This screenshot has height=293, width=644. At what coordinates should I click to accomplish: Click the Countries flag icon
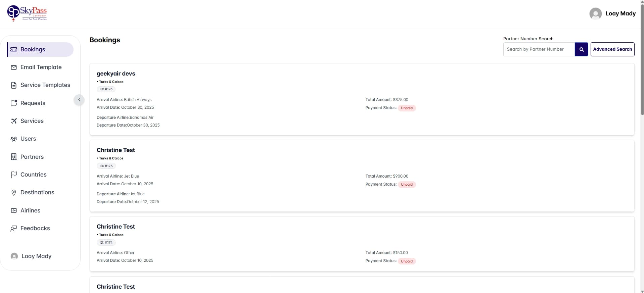pos(14,175)
